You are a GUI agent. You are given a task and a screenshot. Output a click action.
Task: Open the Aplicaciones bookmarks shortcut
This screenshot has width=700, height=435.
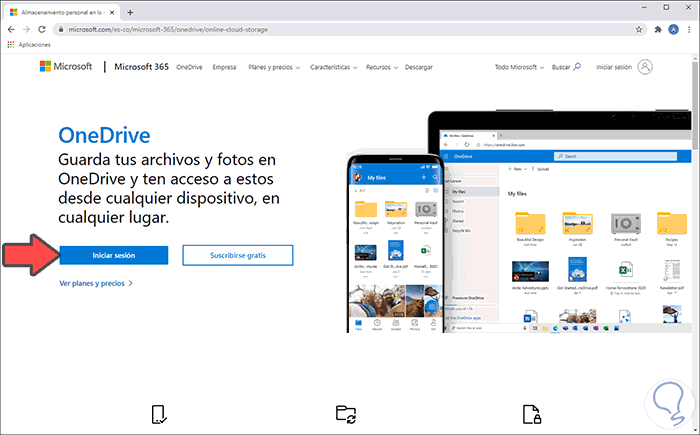click(29, 45)
